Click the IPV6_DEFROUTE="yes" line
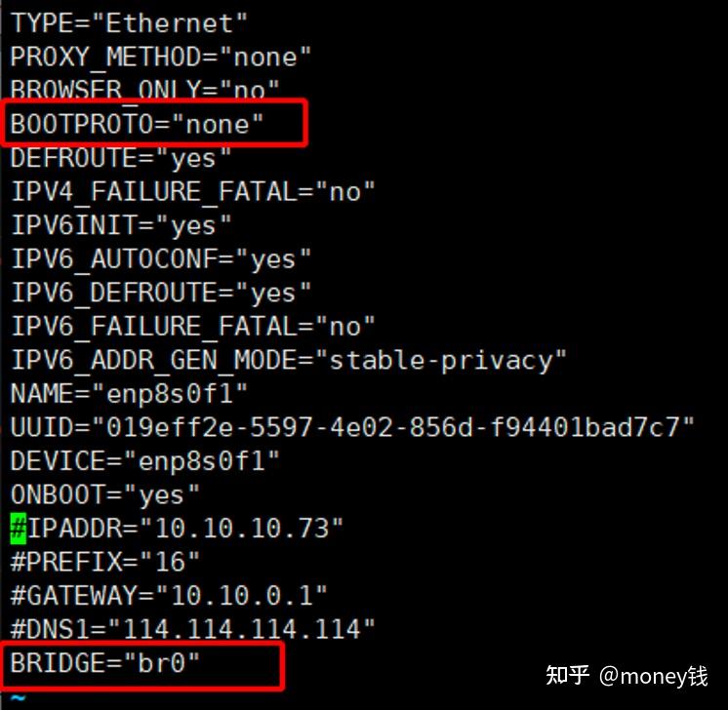 pyautogui.click(x=161, y=293)
